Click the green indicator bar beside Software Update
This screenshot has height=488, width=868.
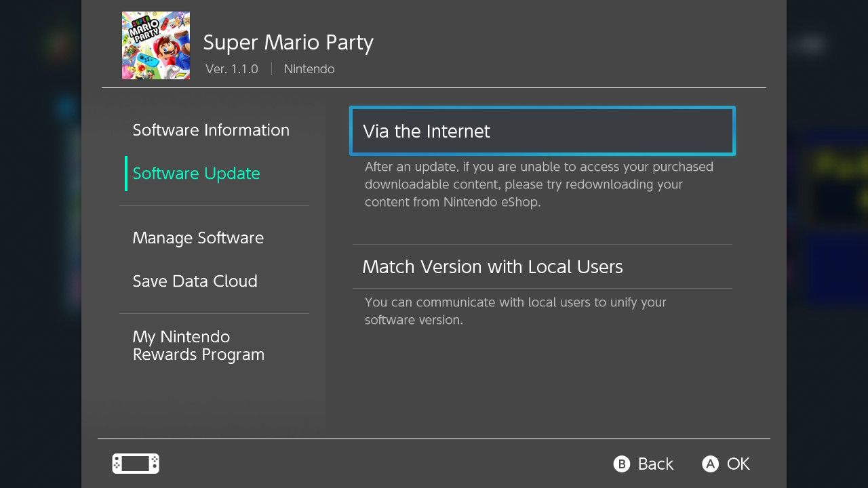pos(125,174)
